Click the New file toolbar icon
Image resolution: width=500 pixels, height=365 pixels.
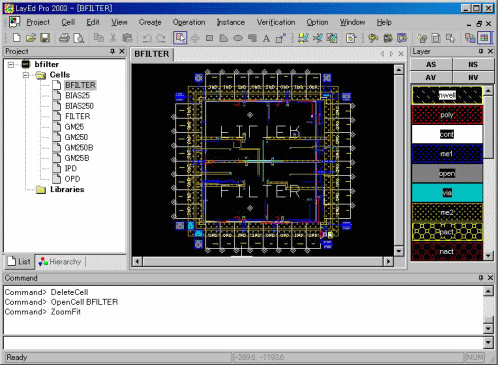pos(16,38)
